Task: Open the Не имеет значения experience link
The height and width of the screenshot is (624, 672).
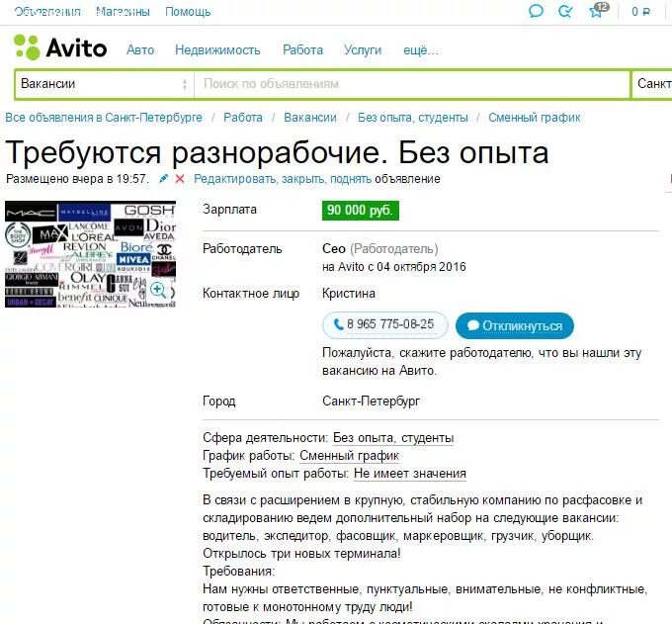Action: pyautogui.click(x=410, y=474)
